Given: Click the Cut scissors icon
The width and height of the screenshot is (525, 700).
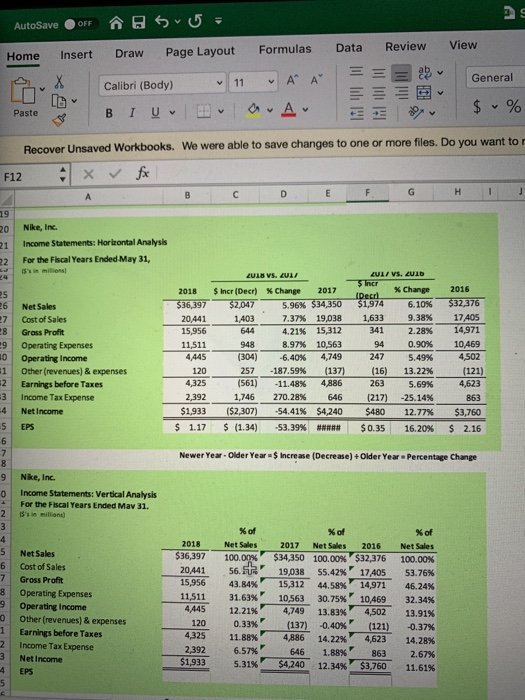Looking at the screenshot, I should pos(59,82).
